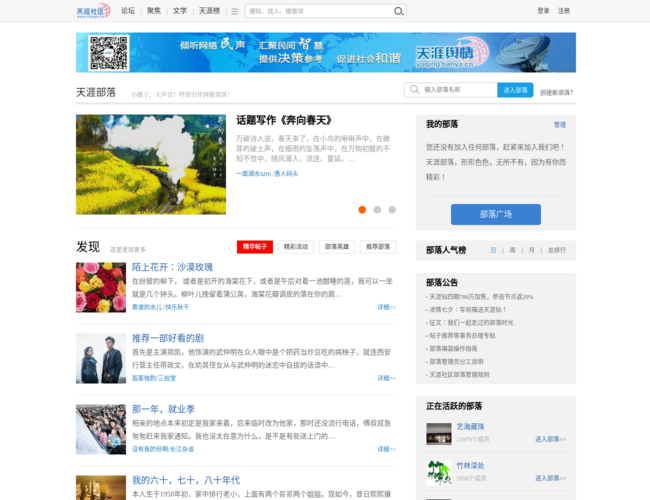Click the 快乐秋千 tribe link
This screenshot has width=650, height=500.
tap(177, 307)
